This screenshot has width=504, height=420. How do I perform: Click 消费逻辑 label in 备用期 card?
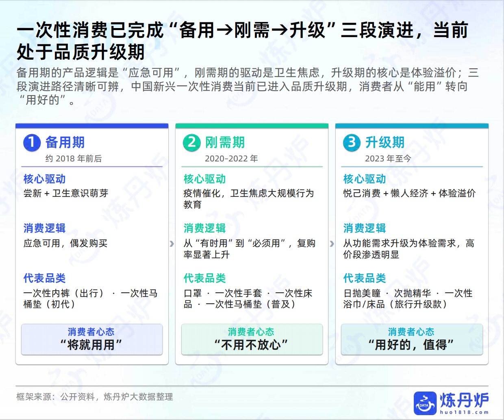(45, 228)
